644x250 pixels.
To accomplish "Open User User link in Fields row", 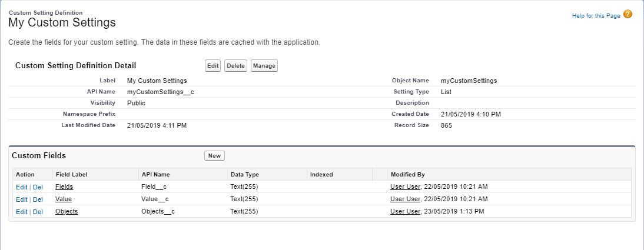I will pyautogui.click(x=405, y=186).
